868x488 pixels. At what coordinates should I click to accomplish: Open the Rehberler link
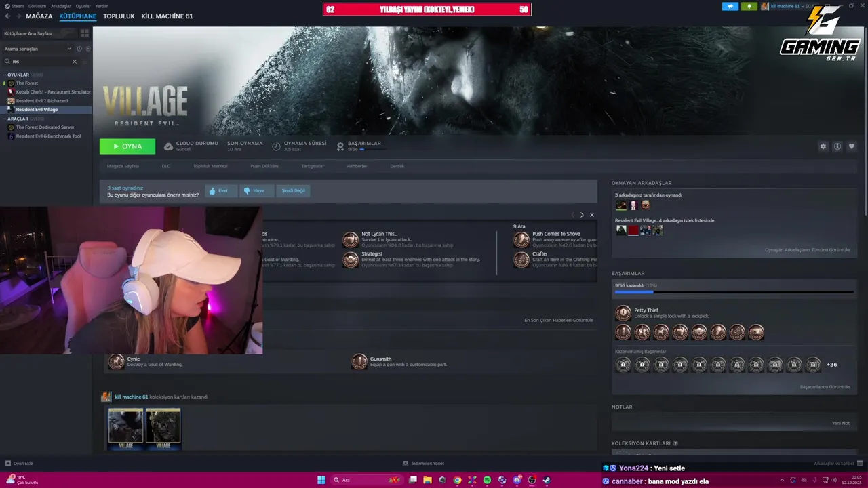pyautogui.click(x=357, y=166)
